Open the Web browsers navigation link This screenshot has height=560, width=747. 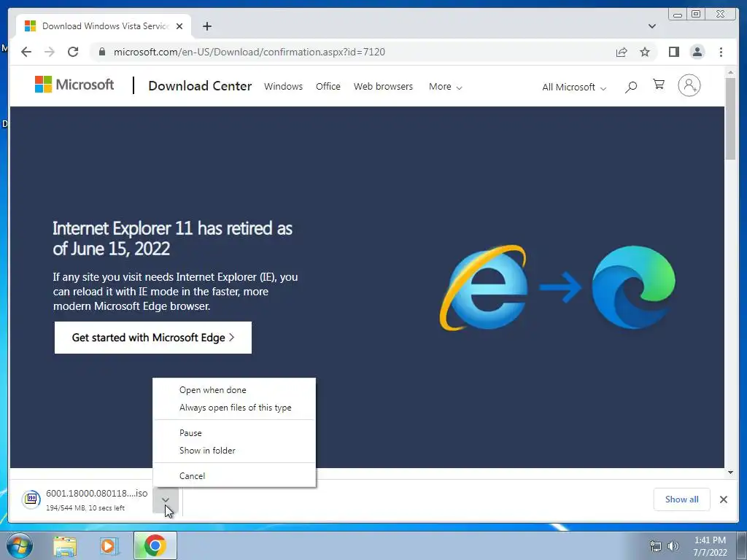pos(383,87)
